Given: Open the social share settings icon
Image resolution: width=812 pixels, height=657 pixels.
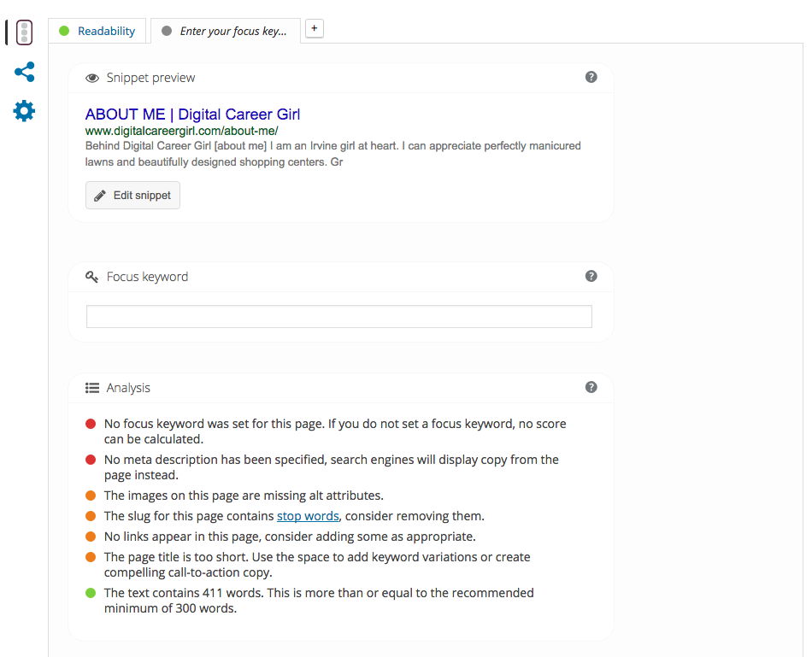Looking at the screenshot, I should tap(24, 72).
